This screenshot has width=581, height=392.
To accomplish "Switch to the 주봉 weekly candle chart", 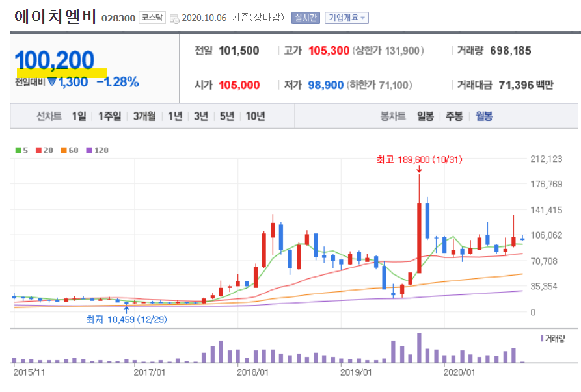I will coord(454,116).
